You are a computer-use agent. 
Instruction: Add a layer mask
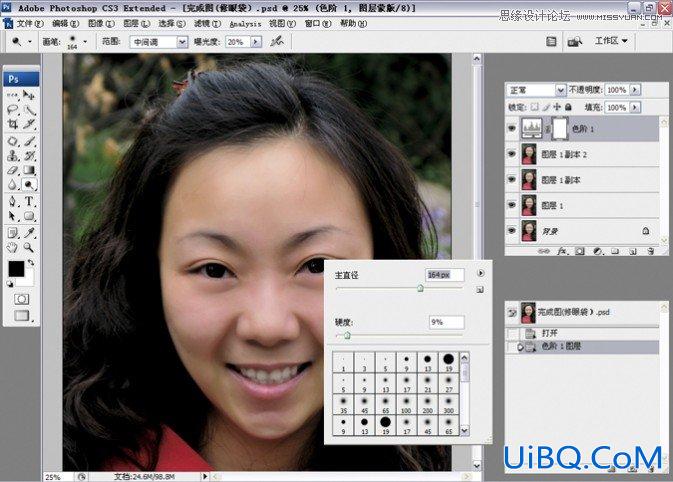580,251
